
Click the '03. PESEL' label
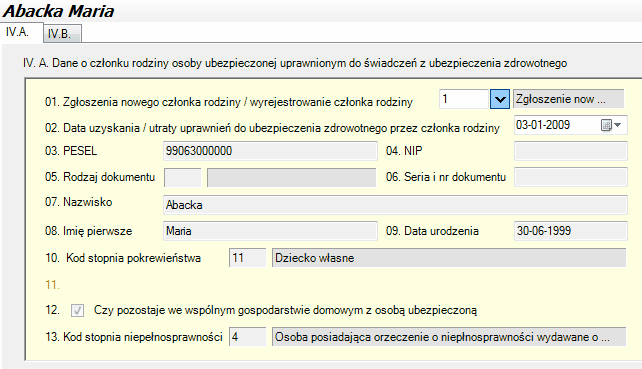[71, 151]
